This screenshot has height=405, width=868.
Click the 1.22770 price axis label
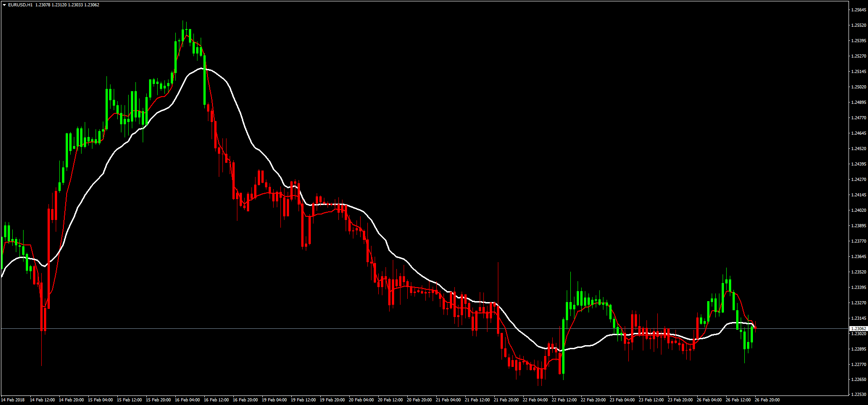click(x=859, y=365)
